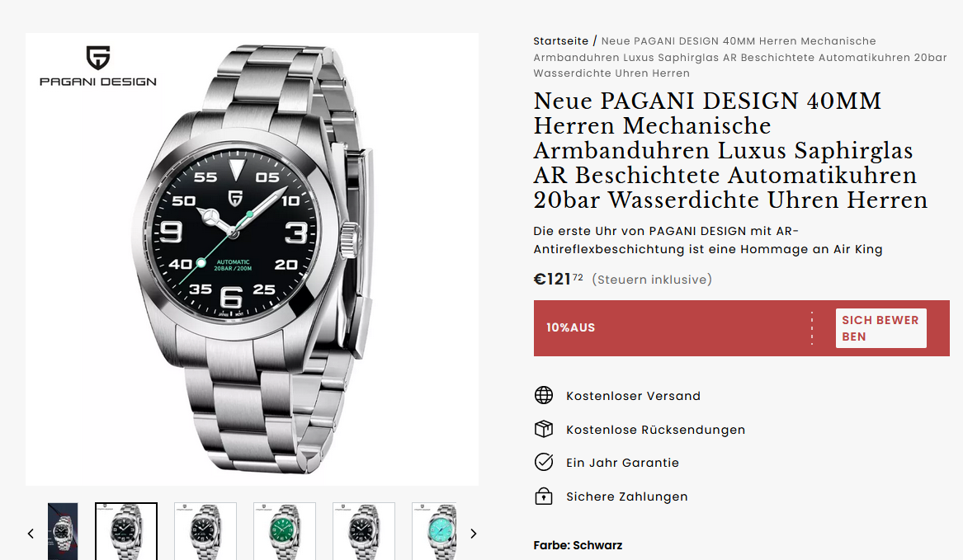
Task: Click the checkmark circle icon for Garantie
Action: [x=544, y=462]
